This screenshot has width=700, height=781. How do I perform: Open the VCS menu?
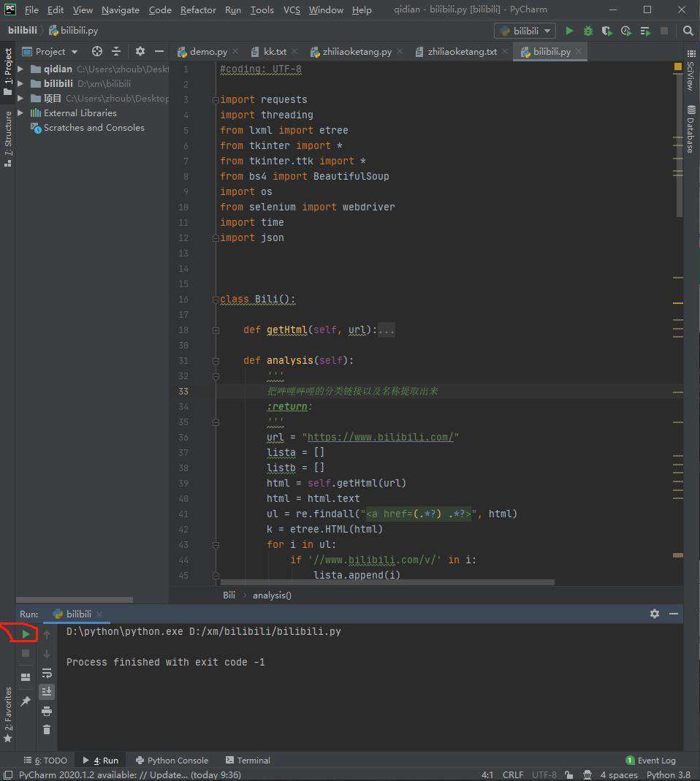(x=292, y=10)
